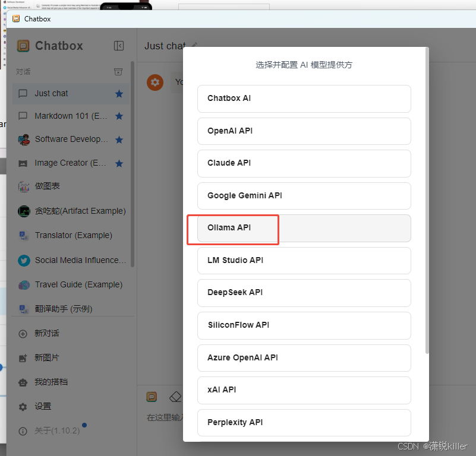The width and height of the screenshot is (476, 456).
Task: Select Google Gemini API provider
Action: (304, 196)
